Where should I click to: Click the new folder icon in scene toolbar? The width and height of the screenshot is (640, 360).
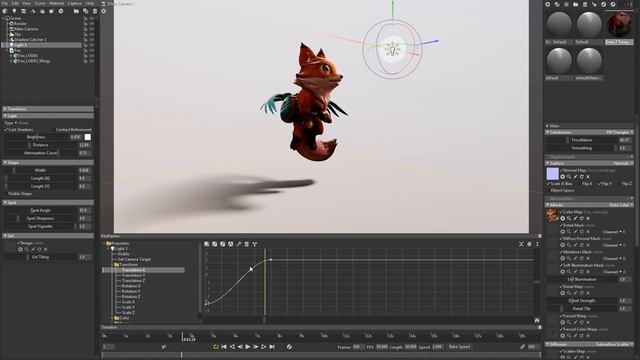76,11
